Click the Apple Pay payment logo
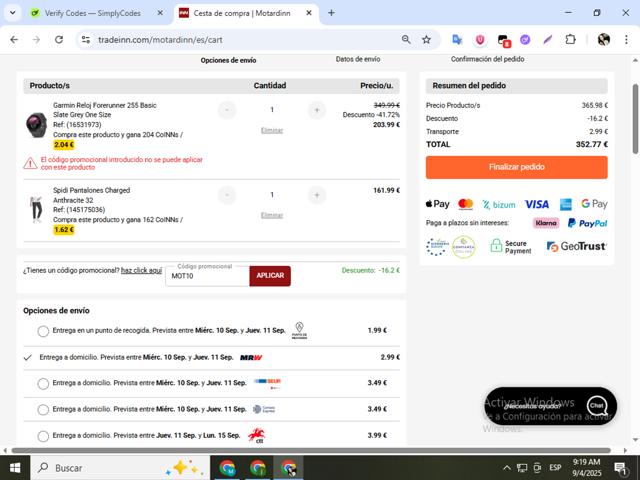The width and height of the screenshot is (640, 480). (x=437, y=204)
